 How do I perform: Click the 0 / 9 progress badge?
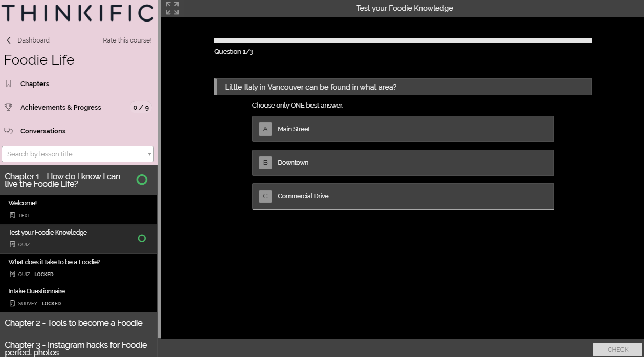pyautogui.click(x=141, y=108)
